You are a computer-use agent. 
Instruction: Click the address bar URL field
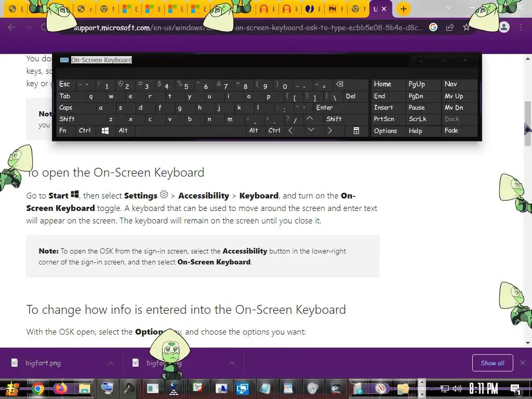(x=248, y=28)
